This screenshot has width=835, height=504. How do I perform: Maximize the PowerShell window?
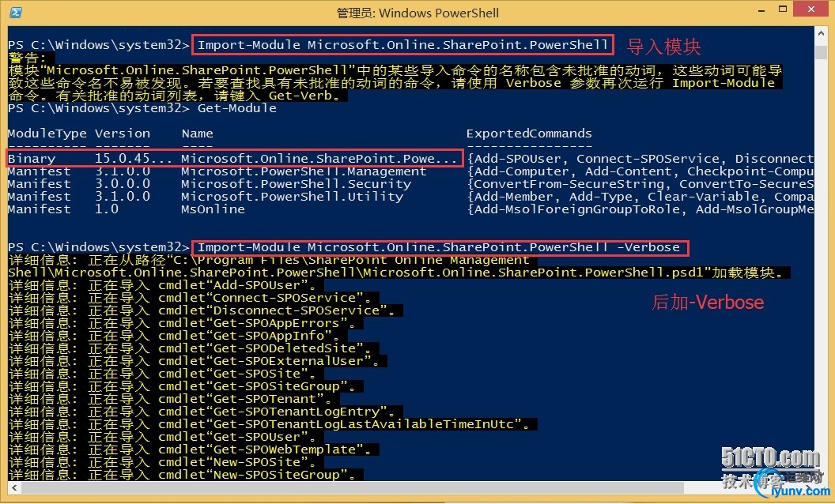pos(783,9)
